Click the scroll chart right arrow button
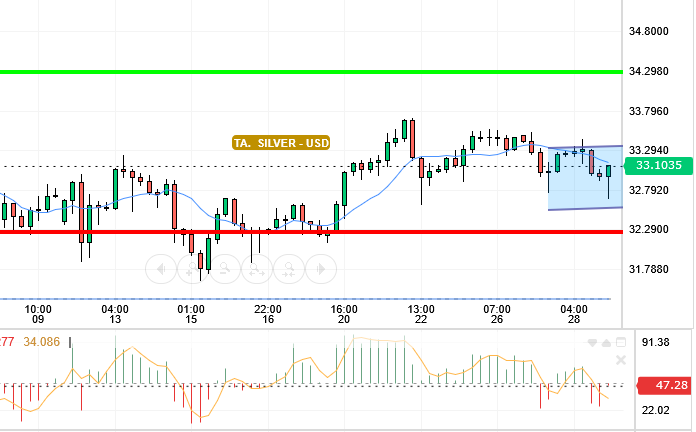The image size is (696, 432). click(321, 269)
